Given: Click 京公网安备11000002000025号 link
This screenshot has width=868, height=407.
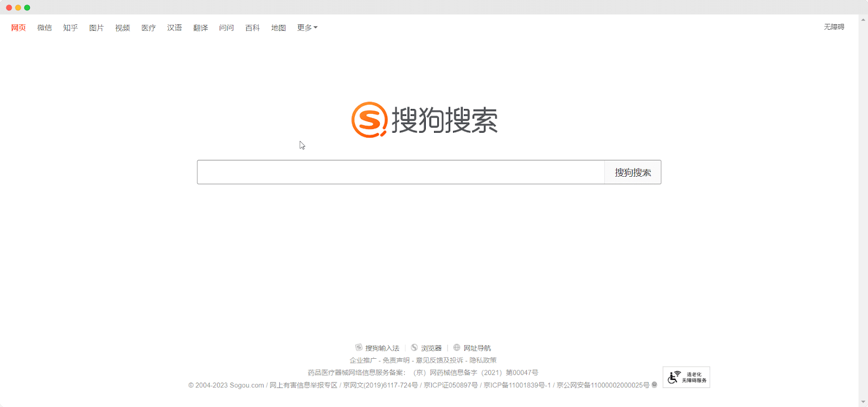Looking at the screenshot, I should [603, 385].
